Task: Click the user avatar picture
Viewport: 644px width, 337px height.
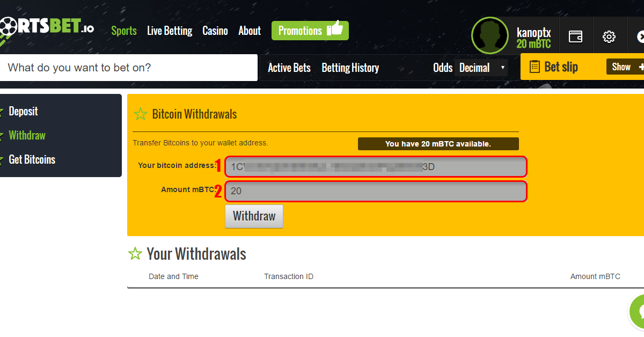Action: point(490,35)
